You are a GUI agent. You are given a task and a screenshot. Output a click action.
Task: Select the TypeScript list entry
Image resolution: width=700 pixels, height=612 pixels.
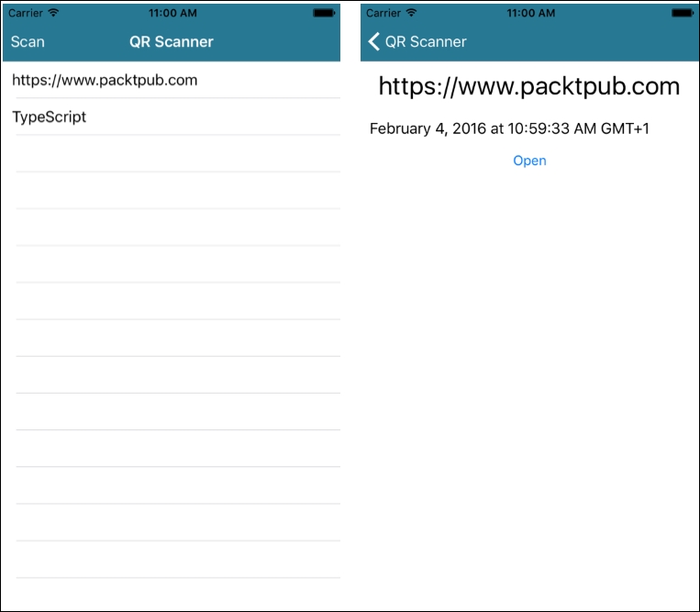pyautogui.click(x=50, y=117)
